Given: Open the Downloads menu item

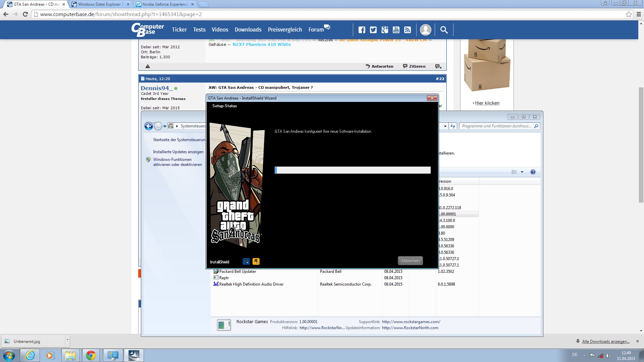Looking at the screenshot, I should [248, 29].
